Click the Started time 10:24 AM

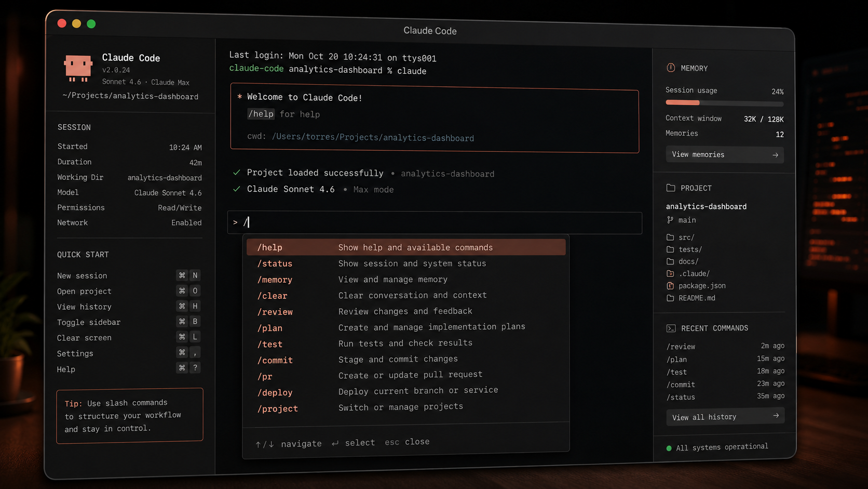pyautogui.click(x=185, y=148)
